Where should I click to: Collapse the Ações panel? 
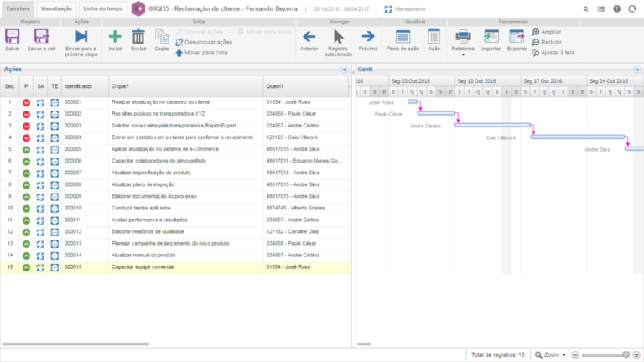coord(344,70)
